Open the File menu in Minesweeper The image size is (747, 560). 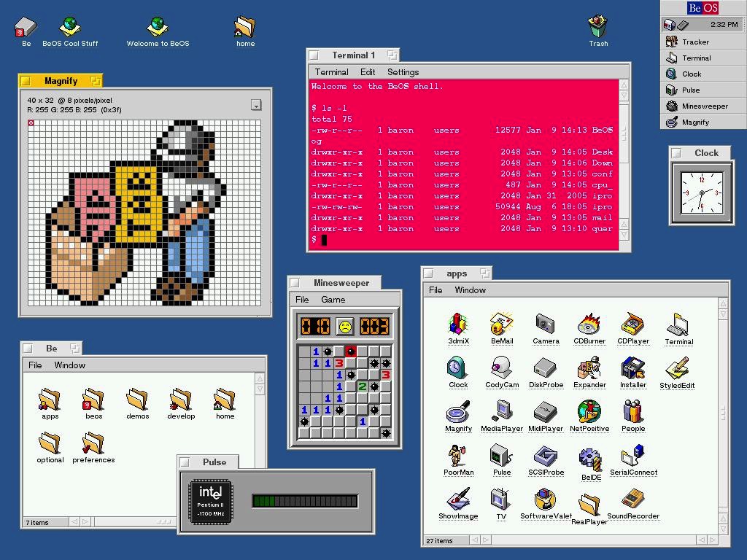tap(302, 300)
